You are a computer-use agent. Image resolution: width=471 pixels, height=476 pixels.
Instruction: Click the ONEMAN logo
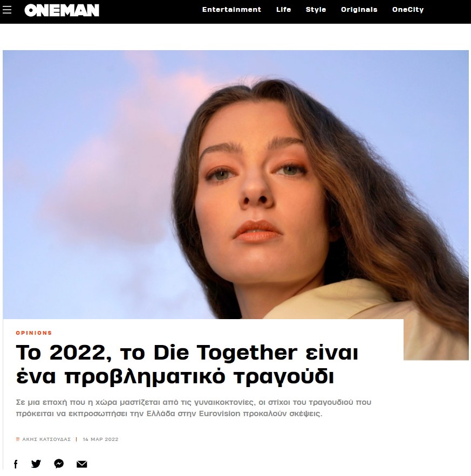pos(62,10)
